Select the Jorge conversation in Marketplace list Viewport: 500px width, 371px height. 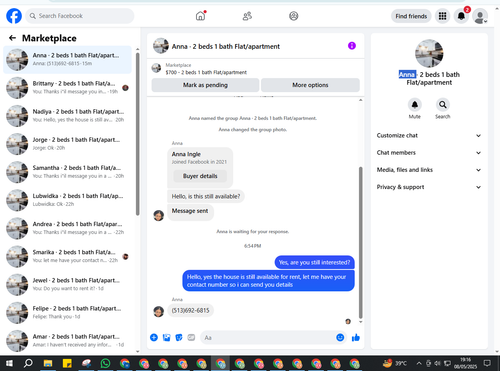click(68, 144)
